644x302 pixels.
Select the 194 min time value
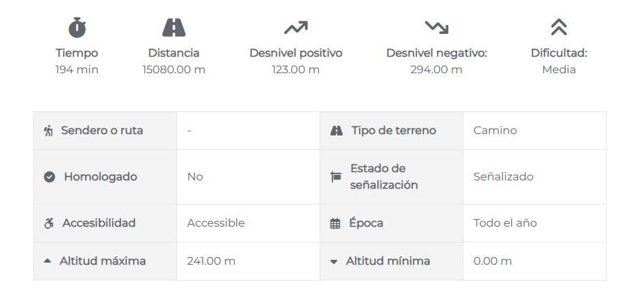pyautogui.click(x=77, y=70)
